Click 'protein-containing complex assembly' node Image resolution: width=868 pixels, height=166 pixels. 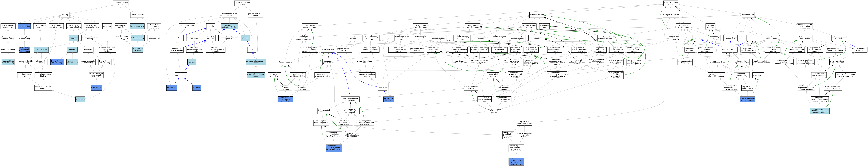point(837,62)
